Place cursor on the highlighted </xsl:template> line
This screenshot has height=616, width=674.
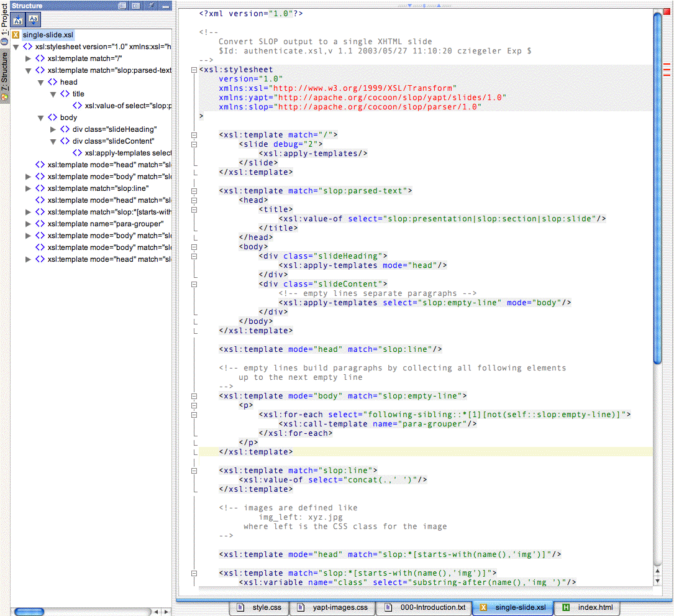point(426,452)
